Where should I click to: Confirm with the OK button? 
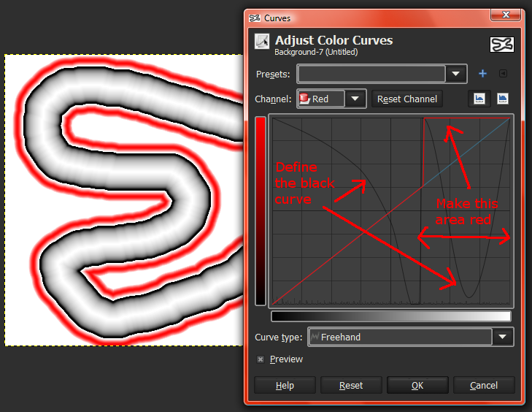(417, 385)
